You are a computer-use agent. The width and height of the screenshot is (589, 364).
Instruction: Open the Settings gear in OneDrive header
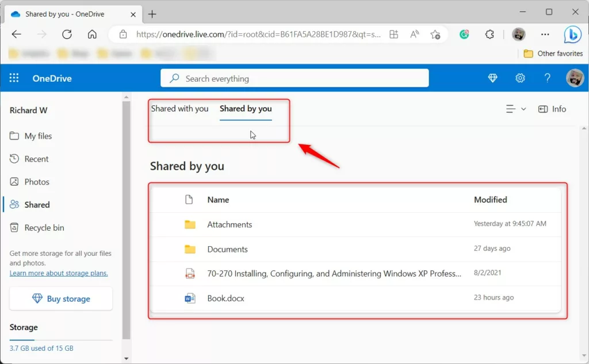coord(520,78)
